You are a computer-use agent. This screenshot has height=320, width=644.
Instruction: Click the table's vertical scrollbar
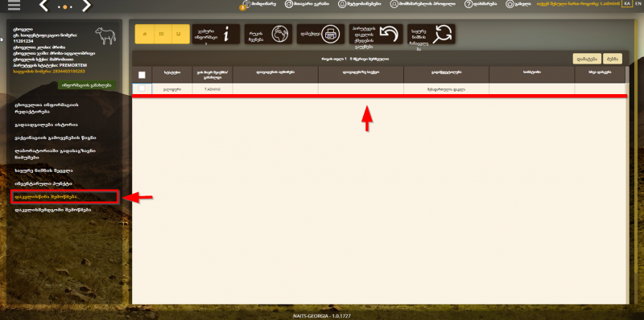coord(627,185)
